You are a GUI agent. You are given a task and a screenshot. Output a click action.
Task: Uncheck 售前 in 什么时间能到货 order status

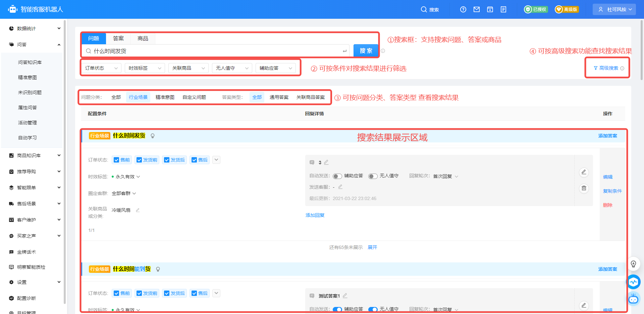point(116,293)
